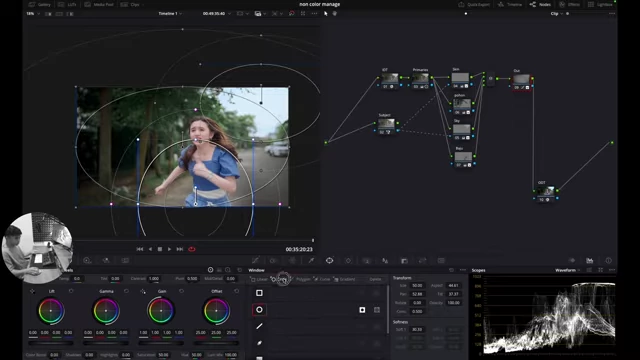Add a Polygon window
The width and height of the screenshot is (640, 360).
tap(300, 280)
